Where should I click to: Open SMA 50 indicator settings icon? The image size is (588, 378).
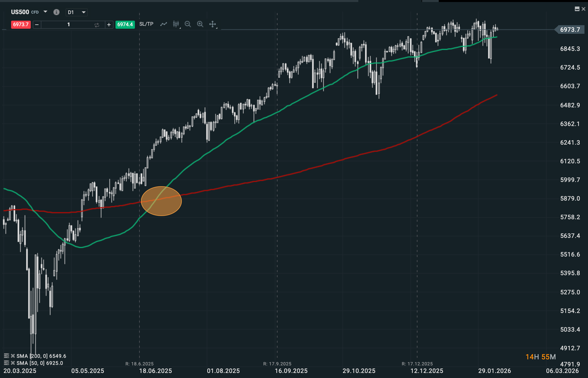(x=7, y=363)
